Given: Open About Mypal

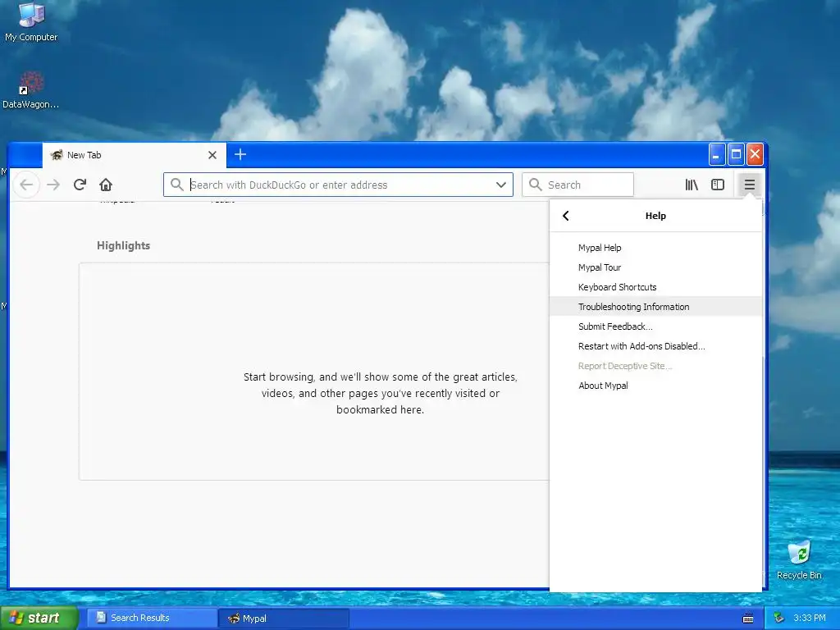Looking at the screenshot, I should pyautogui.click(x=655, y=386).
